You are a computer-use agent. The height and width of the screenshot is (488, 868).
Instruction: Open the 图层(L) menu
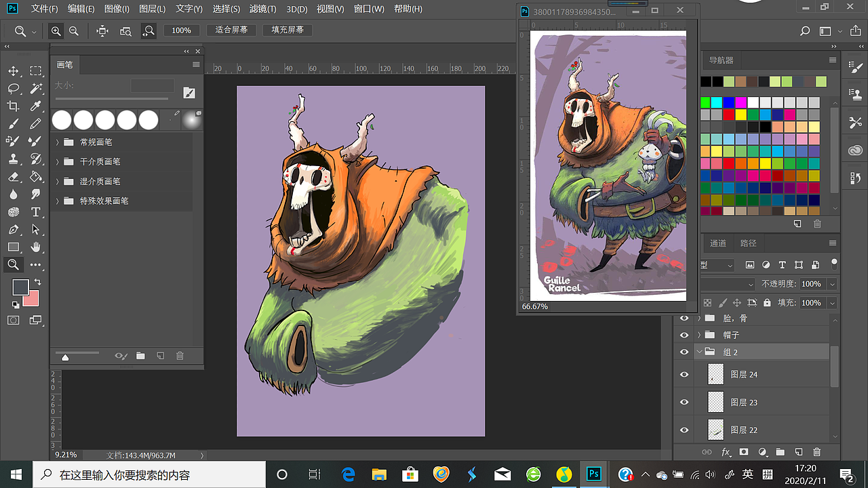click(x=153, y=9)
